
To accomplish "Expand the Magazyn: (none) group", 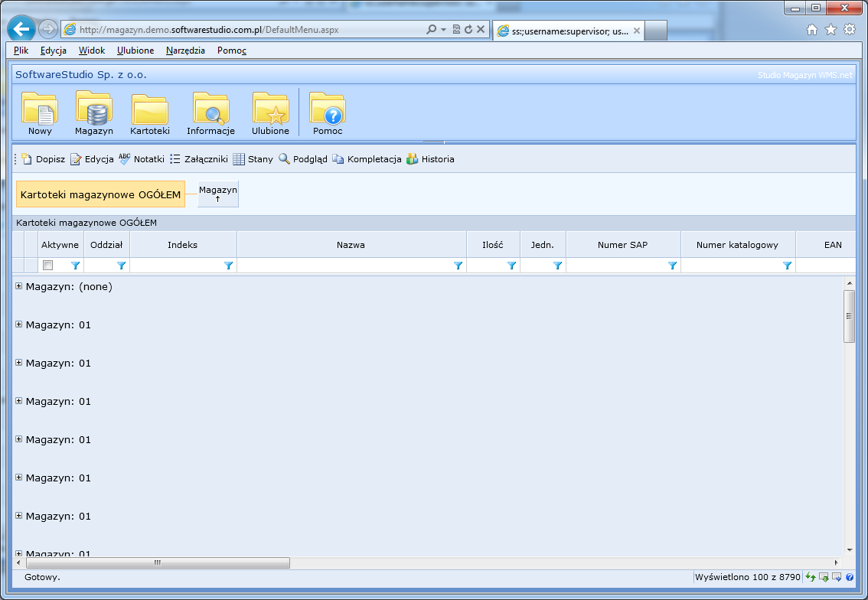I will pos(19,286).
